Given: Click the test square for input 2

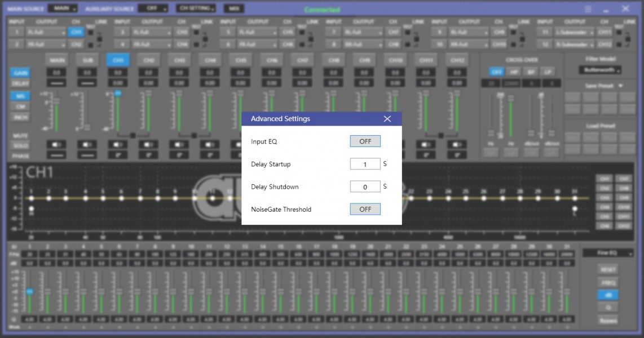Looking at the screenshot, I should [91, 45].
